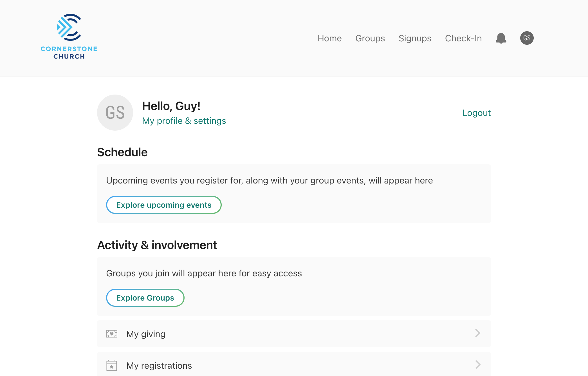Click the Cornerstone Church logo
The height and width of the screenshot is (376, 588).
point(69,37)
